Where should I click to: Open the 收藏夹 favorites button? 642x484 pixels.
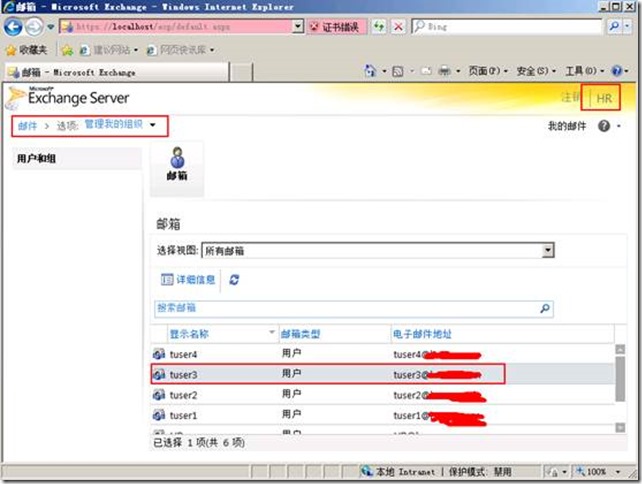(x=27, y=50)
